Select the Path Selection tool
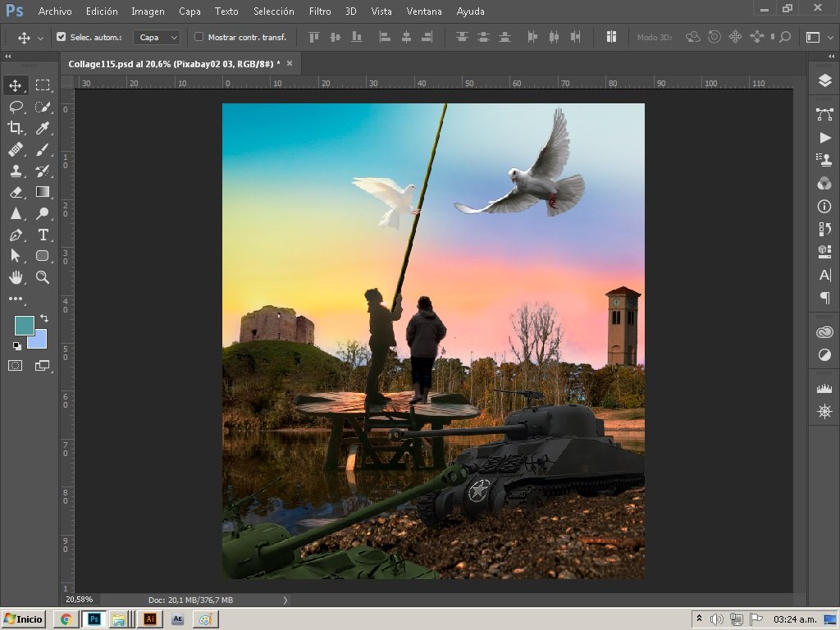The height and width of the screenshot is (630, 840). (x=16, y=256)
